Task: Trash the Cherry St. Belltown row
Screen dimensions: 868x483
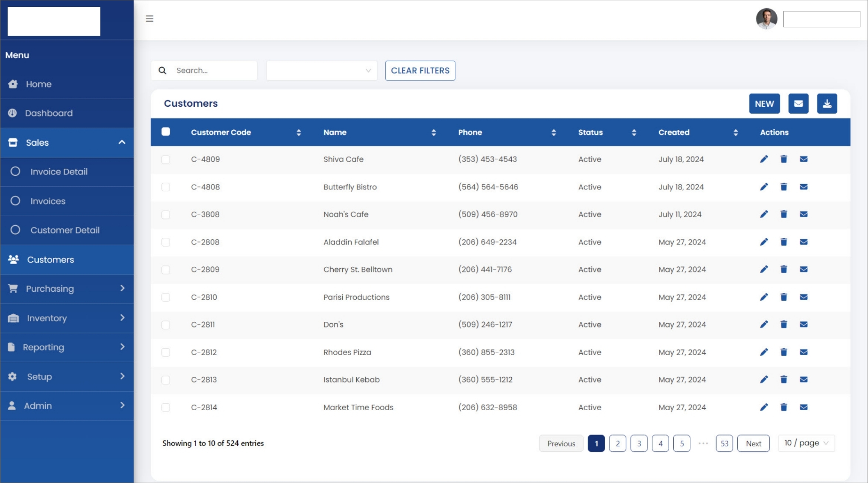Action: pos(784,269)
